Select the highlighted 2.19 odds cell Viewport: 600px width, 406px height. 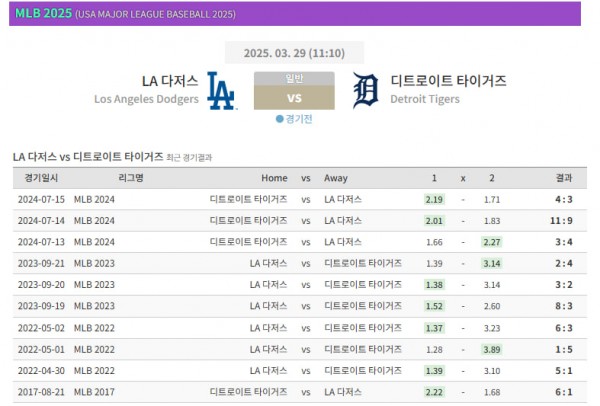(434, 200)
